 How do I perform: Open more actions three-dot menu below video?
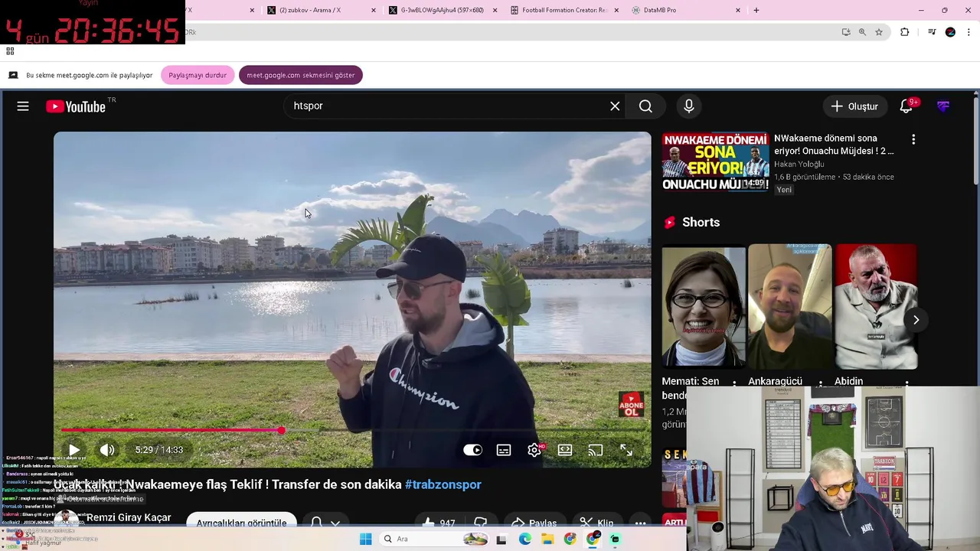641,523
